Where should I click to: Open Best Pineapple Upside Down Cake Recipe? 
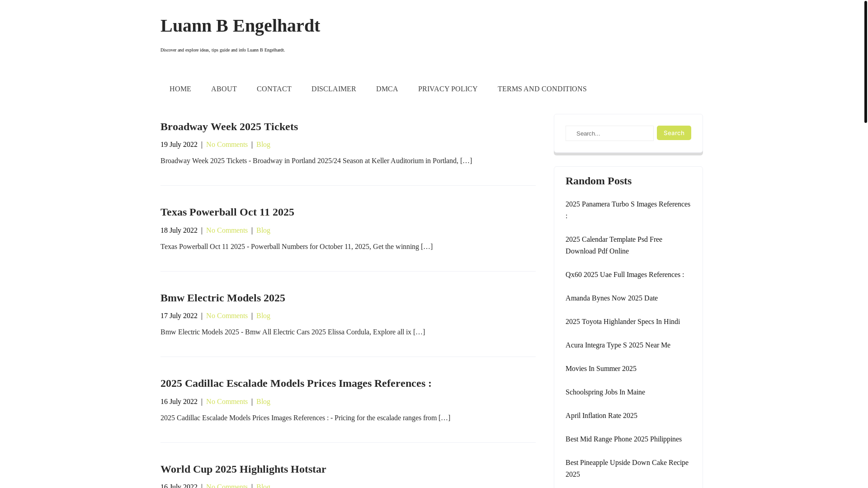pyautogui.click(x=627, y=469)
